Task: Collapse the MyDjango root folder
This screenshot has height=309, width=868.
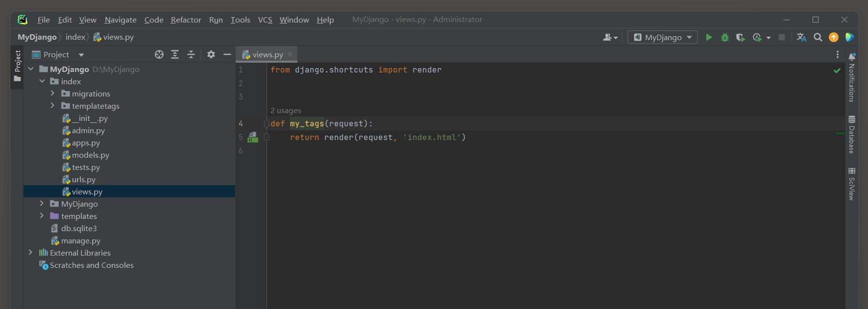Action: pos(31,69)
